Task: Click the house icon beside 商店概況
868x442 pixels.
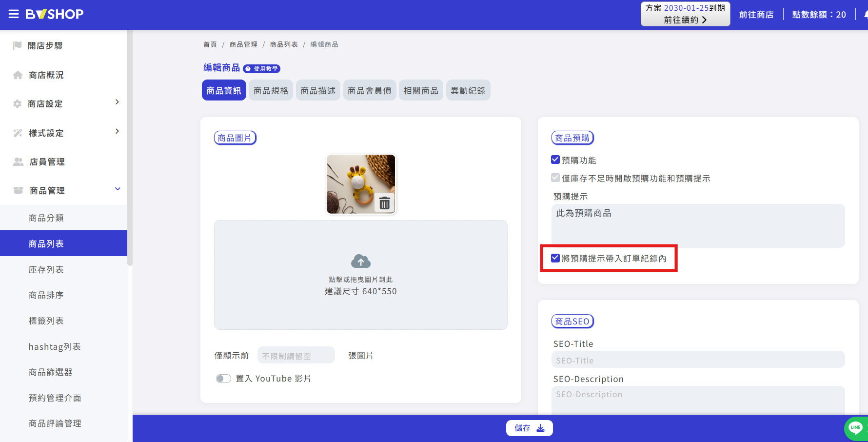Action: coord(18,75)
